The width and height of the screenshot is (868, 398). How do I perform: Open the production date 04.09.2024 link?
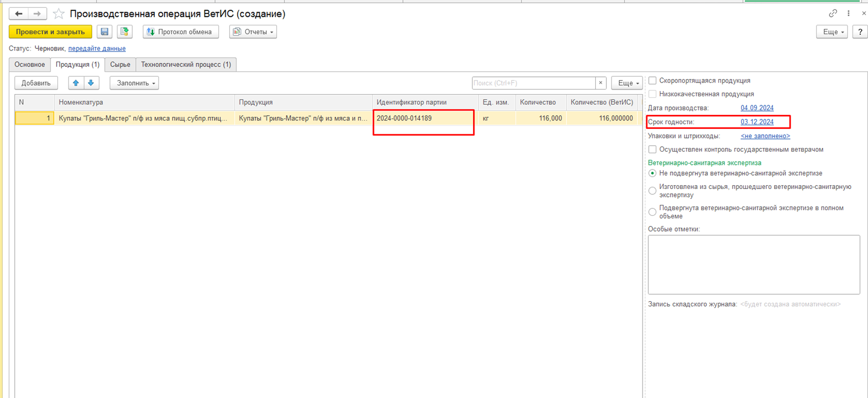point(757,108)
